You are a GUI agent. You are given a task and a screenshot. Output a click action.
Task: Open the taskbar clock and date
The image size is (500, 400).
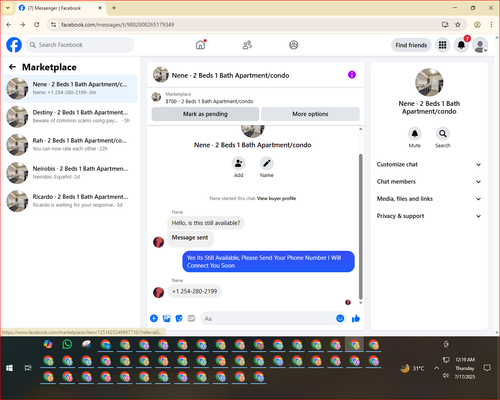click(465, 368)
